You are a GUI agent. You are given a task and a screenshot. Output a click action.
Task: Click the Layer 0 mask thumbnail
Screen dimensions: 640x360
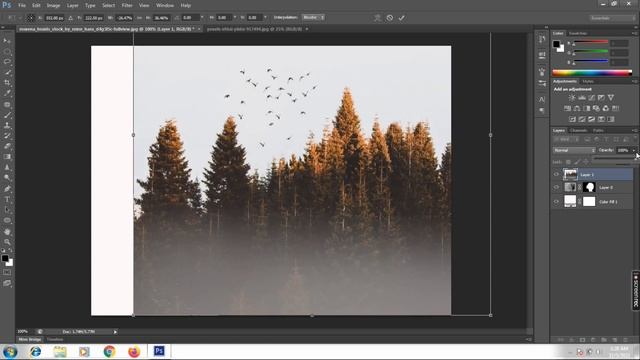point(589,187)
